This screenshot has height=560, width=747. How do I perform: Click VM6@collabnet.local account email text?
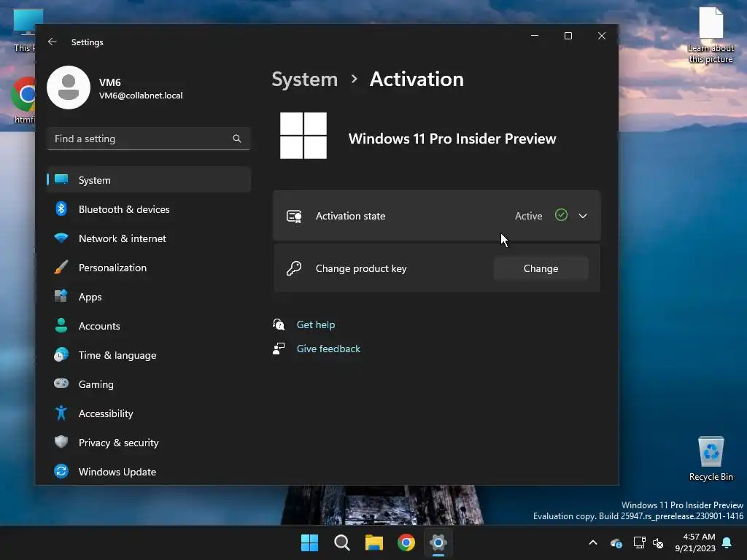pyautogui.click(x=141, y=96)
